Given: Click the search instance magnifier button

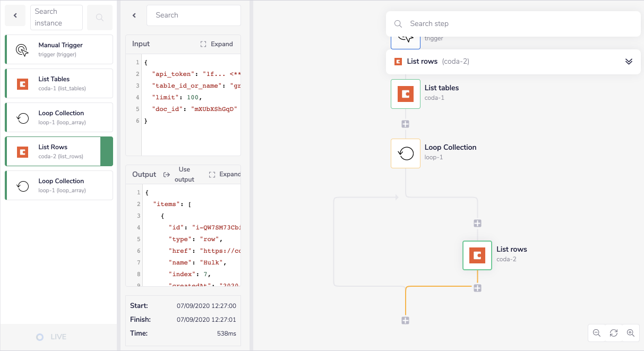Looking at the screenshot, I should tap(99, 18).
